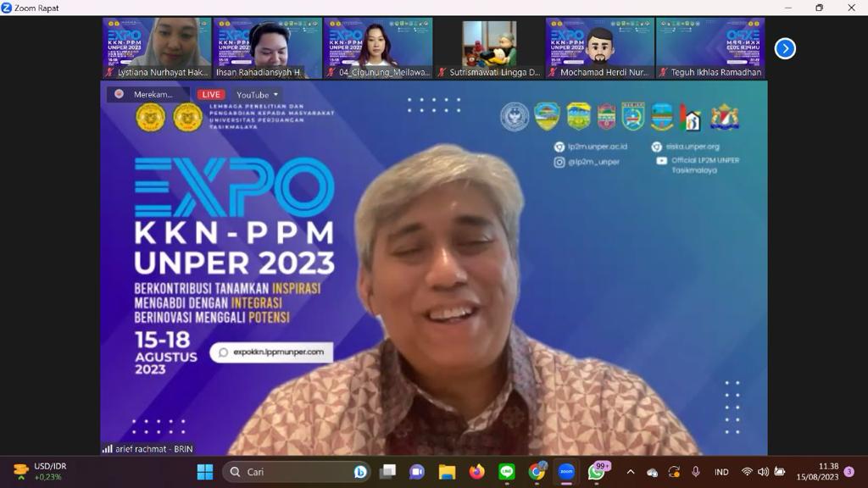Switch to Google Chrome in taskbar
868x488 pixels.
point(537,472)
